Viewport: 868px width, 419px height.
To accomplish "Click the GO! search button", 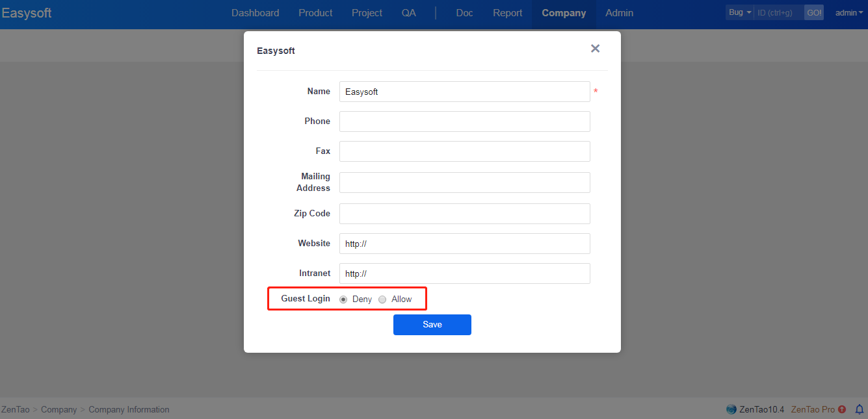I will [x=814, y=12].
